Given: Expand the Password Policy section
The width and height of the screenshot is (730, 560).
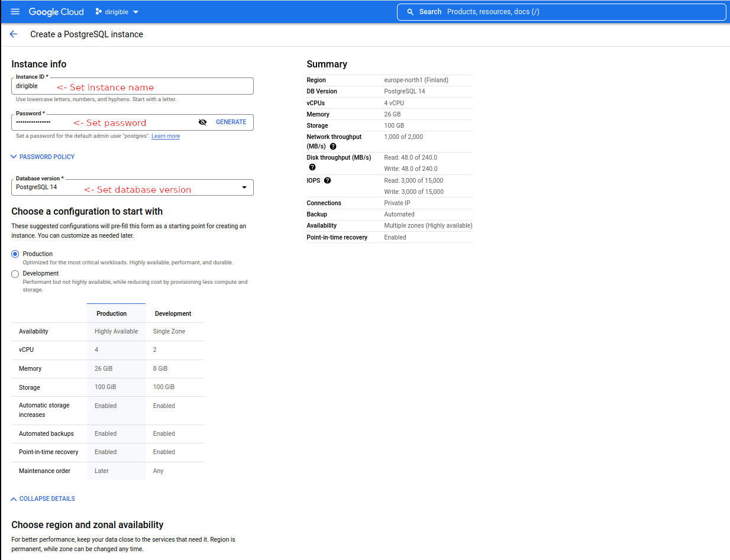Looking at the screenshot, I should click(x=43, y=157).
